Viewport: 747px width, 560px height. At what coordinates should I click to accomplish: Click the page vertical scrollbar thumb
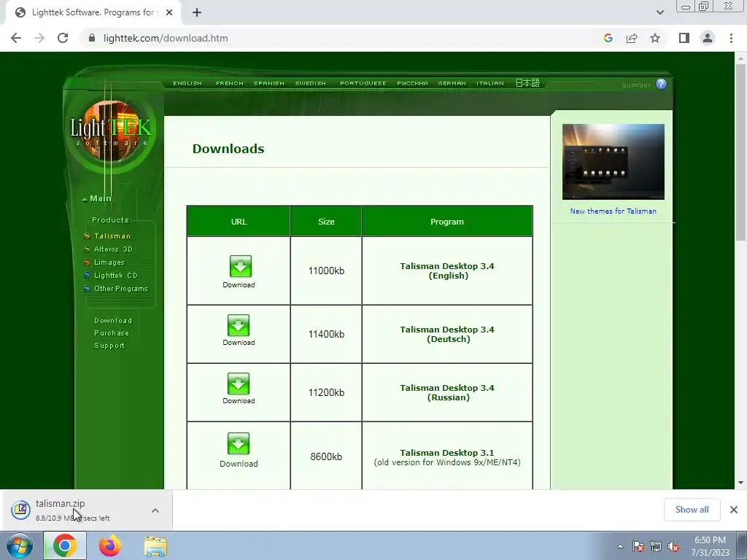tap(740, 152)
